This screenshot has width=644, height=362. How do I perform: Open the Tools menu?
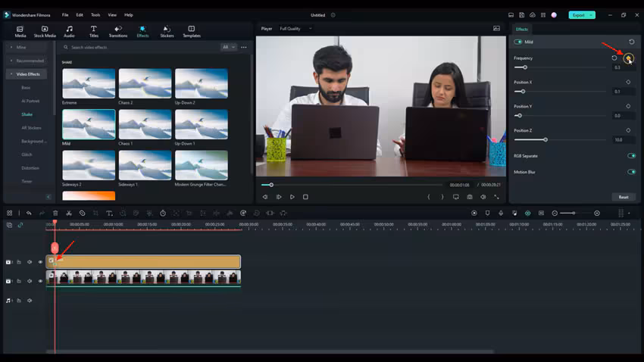coord(95,14)
